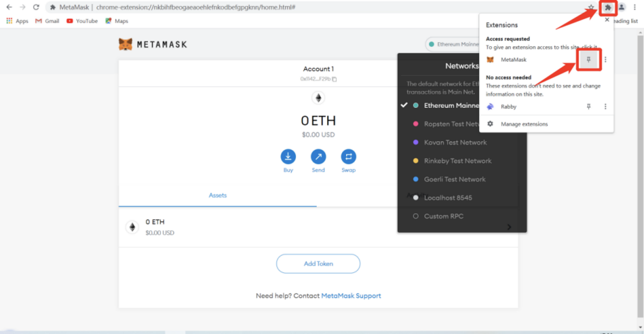Open the Chrome profile avatar icon
The image size is (644, 334).
(621, 7)
